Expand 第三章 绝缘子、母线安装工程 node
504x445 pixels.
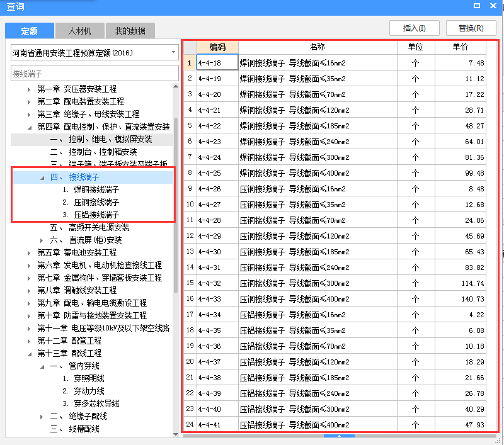29,115
